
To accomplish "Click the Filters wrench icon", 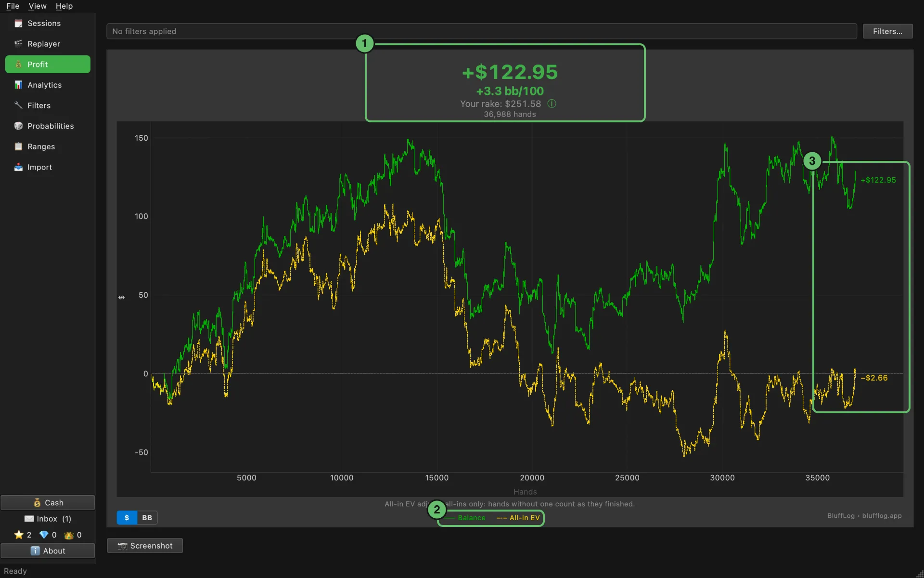I will 18,105.
